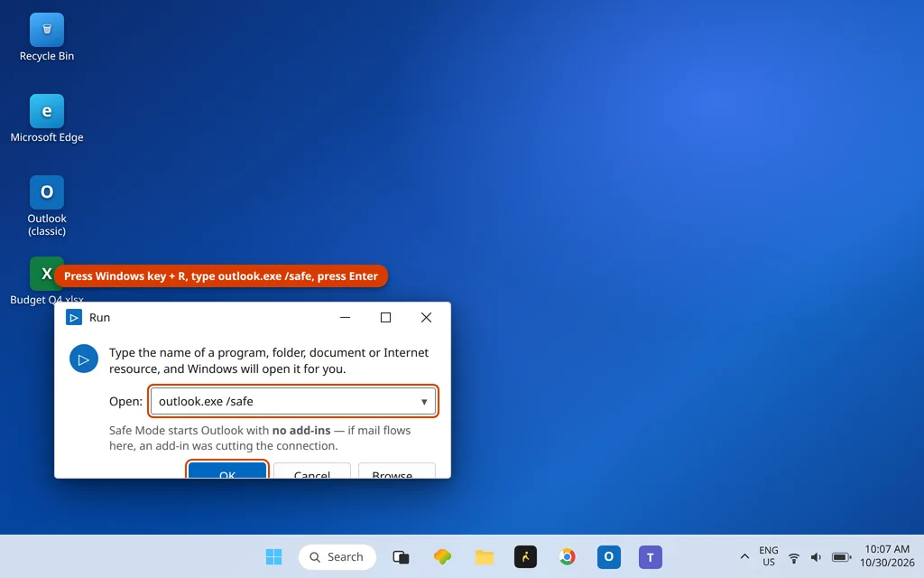924x578 pixels.
Task: Open the taskbar Search box
Action: [x=337, y=556]
